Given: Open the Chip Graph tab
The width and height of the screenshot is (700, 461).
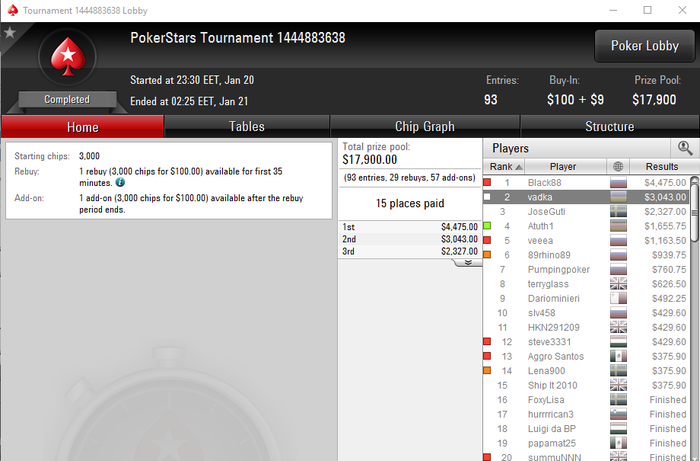Looking at the screenshot, I should (x=425, y=127).
